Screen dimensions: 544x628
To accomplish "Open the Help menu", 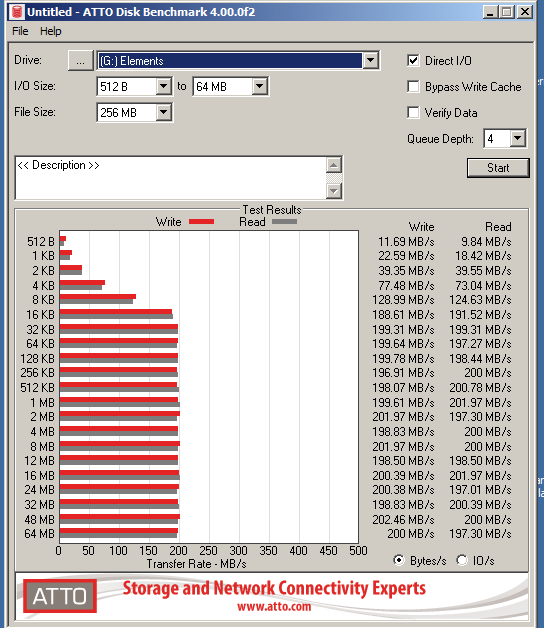I will point(50,31).
